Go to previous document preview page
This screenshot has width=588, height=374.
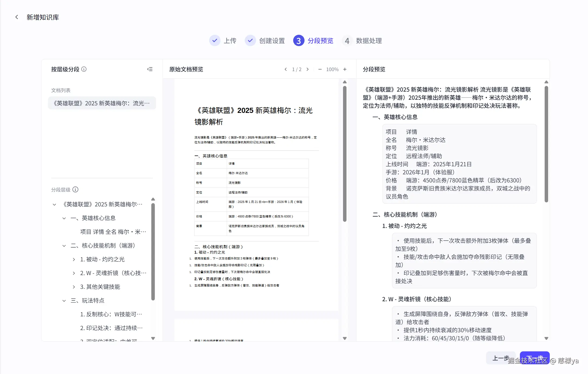286,69
